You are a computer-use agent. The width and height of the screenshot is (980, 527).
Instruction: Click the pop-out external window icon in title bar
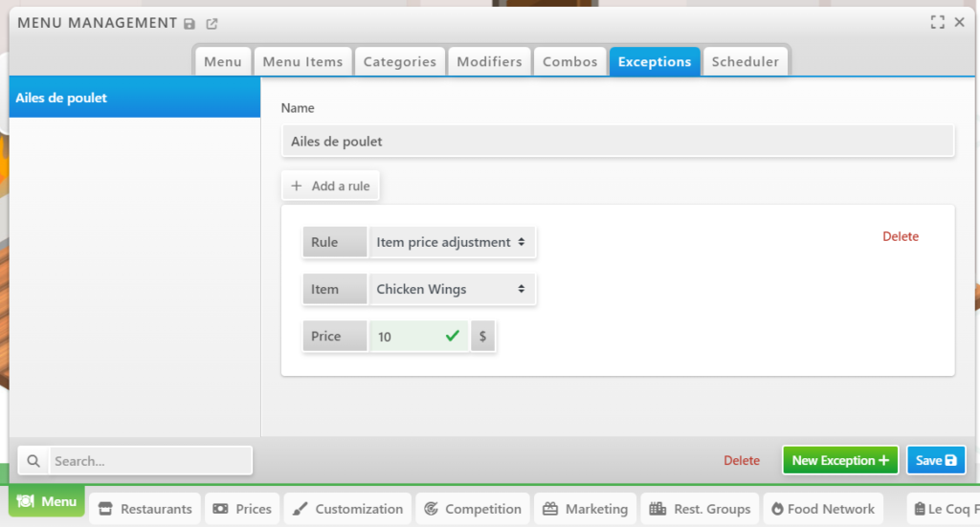[x=212, y=23]
